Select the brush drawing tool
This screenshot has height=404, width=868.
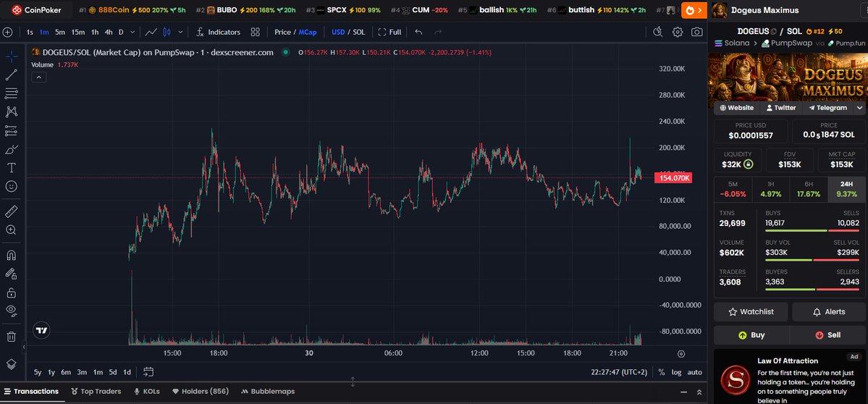(12, 149)
